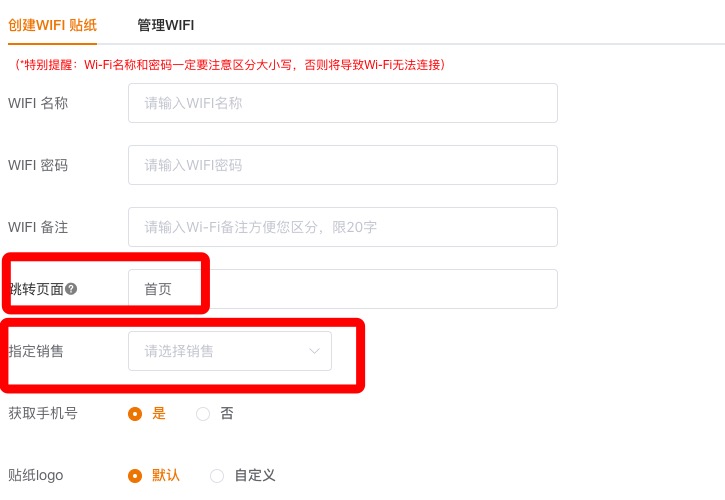This screenshot has height=500, width=725.
Task: Choose 否 radio for 获取手机号
Action: point(203,413)
